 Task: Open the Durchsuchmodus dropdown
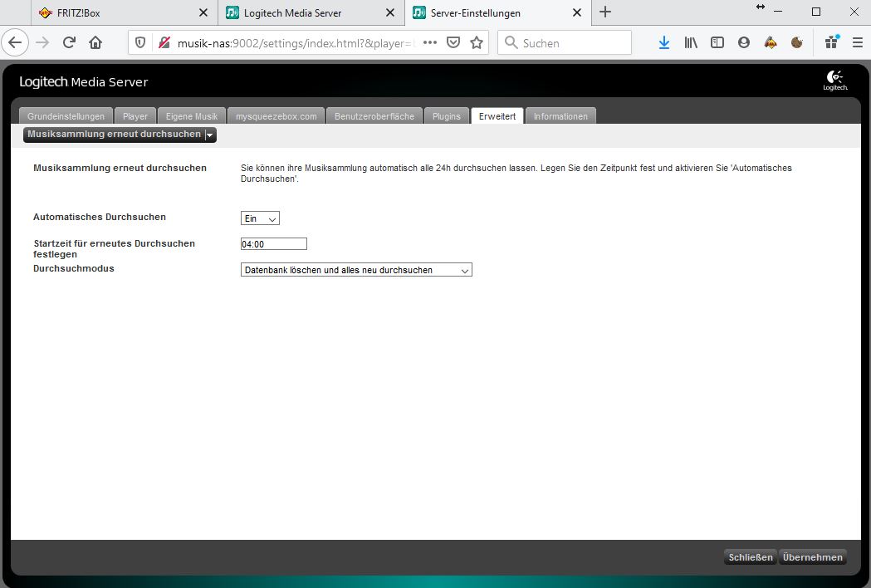356,270
